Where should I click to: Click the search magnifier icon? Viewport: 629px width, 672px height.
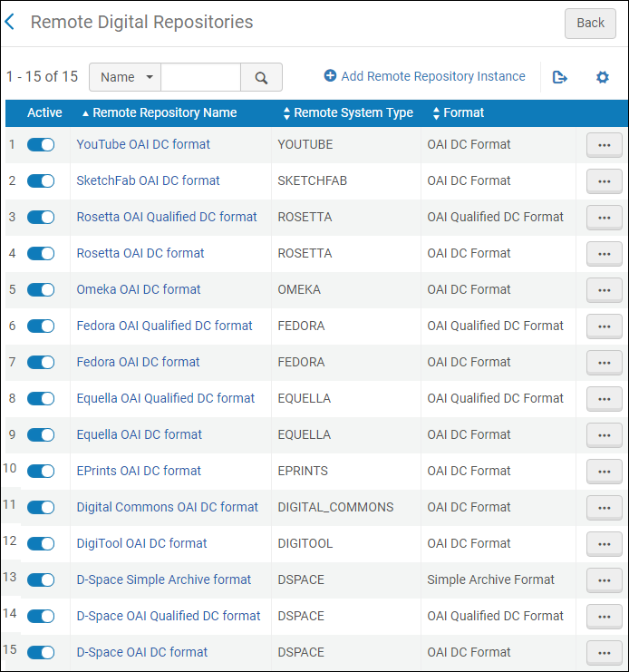click(261, 78)
